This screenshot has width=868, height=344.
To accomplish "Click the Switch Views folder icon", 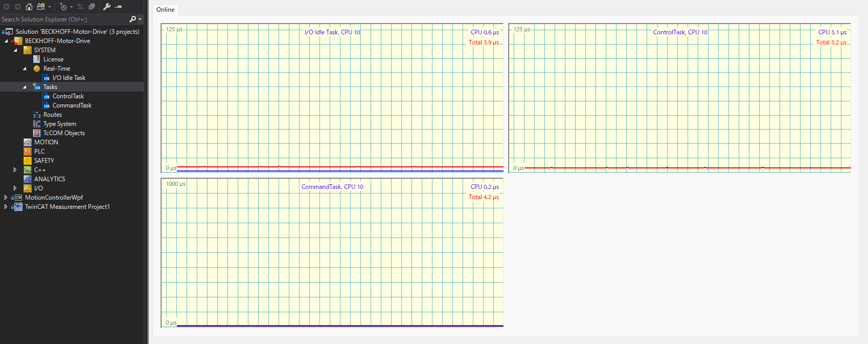I will pyautogui.click(x=41, y=7).
